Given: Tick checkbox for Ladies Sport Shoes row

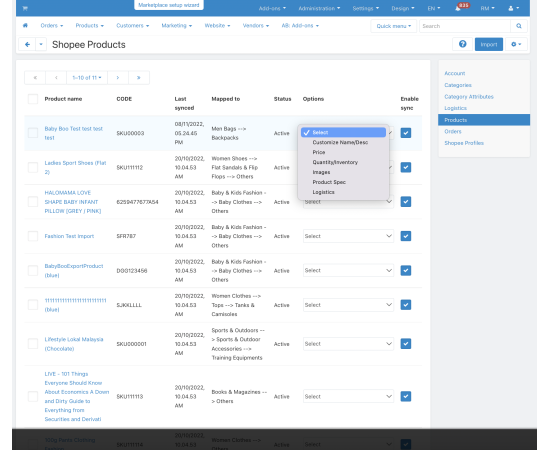Looking at the screenshot, I should point(33,167).
